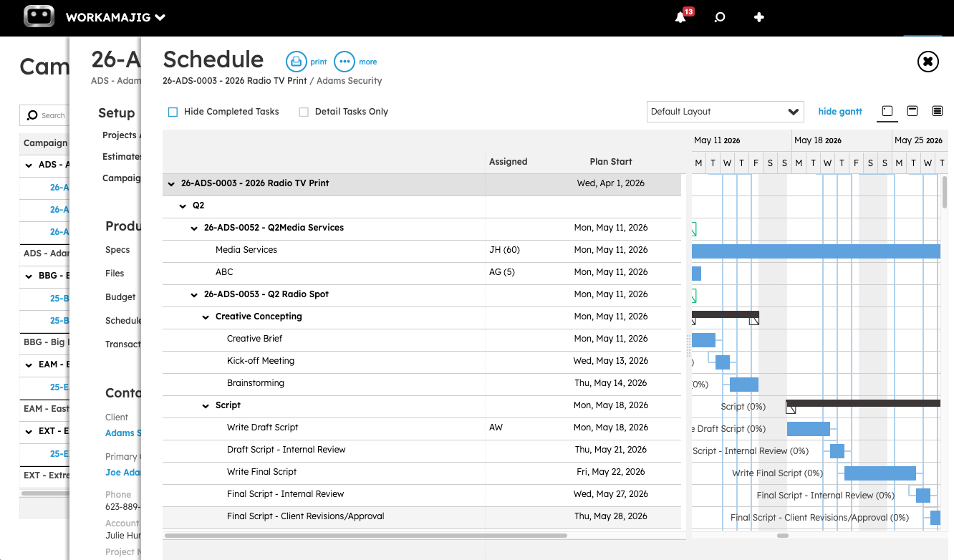Select the box-with-top-bar view icon
The height and width of the screenshot is (560, 954).
click(x=912, y=111)
